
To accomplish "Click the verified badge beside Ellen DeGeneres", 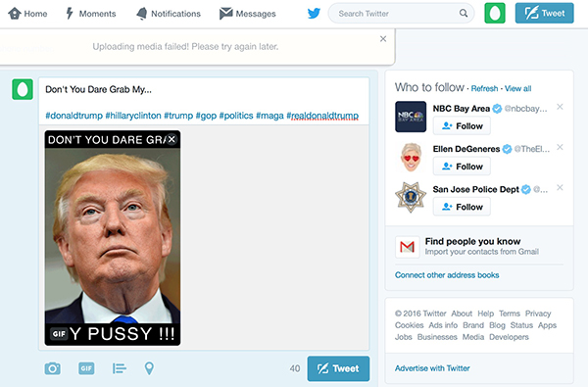I will pyautogui.click(x=507, y=149).
